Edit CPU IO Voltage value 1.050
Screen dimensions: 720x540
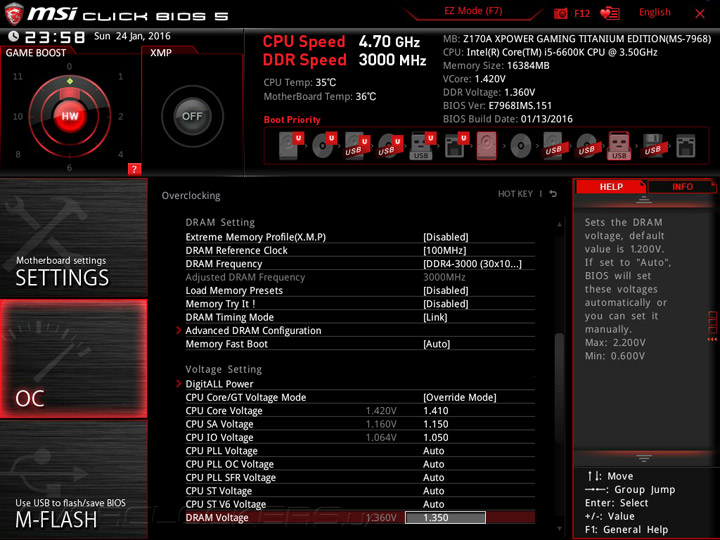(435, 437)
